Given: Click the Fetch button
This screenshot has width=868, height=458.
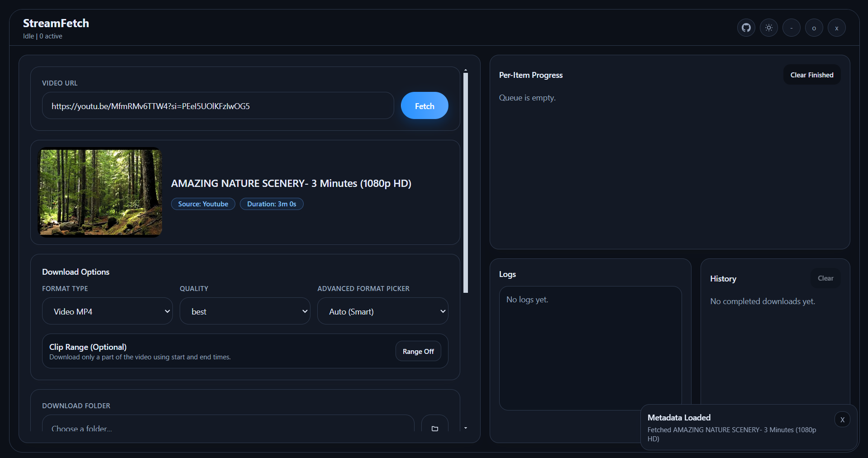Looking at the screenshot, I should (x=424, y=105).
